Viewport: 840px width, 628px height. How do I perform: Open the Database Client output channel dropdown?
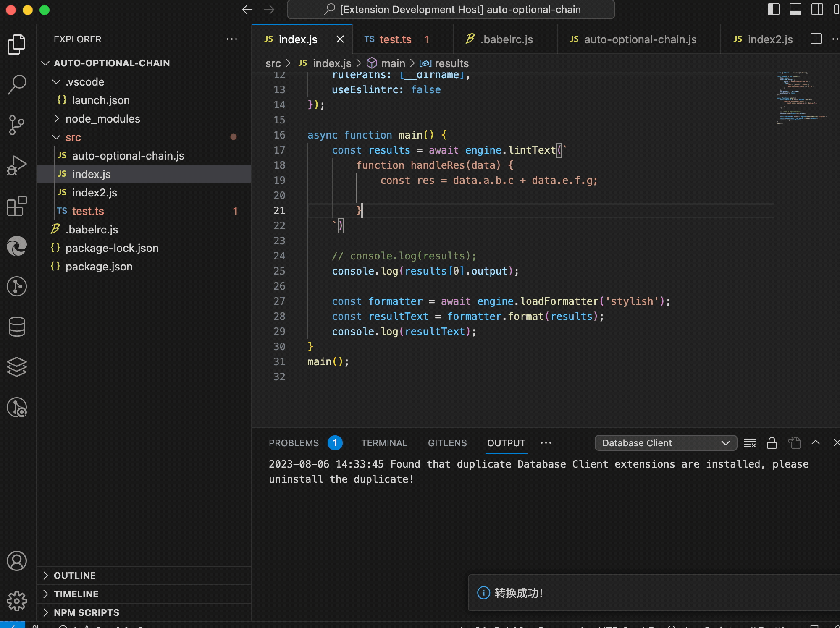pos(665,443)
